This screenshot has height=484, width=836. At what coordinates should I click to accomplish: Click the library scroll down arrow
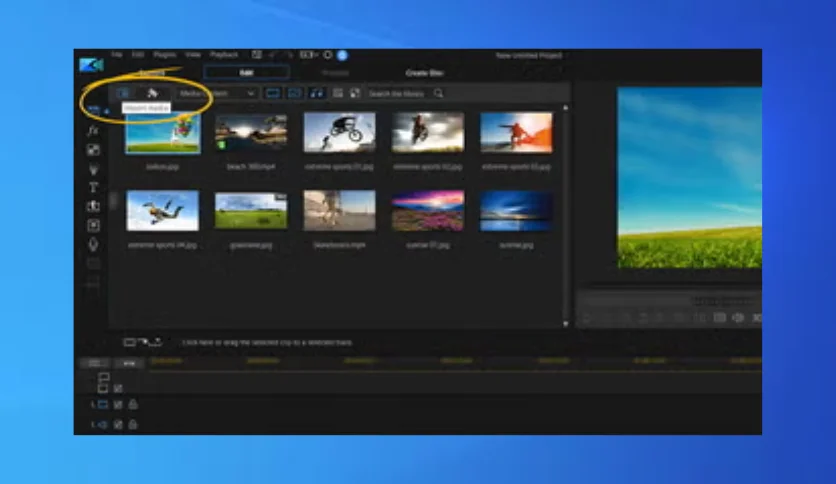click(565, 323)
